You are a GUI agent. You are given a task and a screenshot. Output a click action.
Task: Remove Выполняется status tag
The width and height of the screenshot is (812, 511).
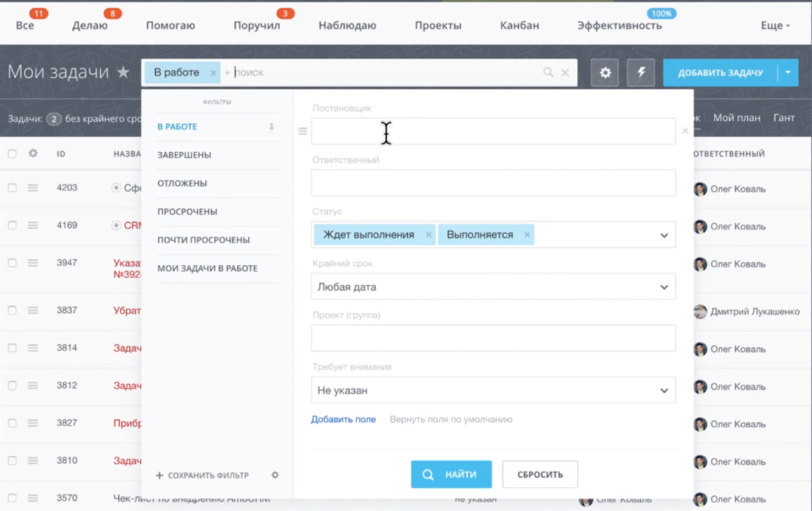pos(527,235)
